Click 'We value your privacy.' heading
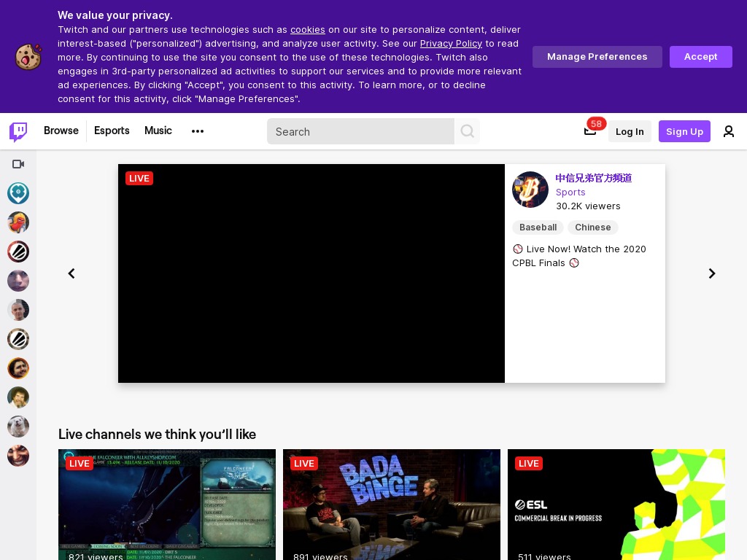 coord(115,15)
